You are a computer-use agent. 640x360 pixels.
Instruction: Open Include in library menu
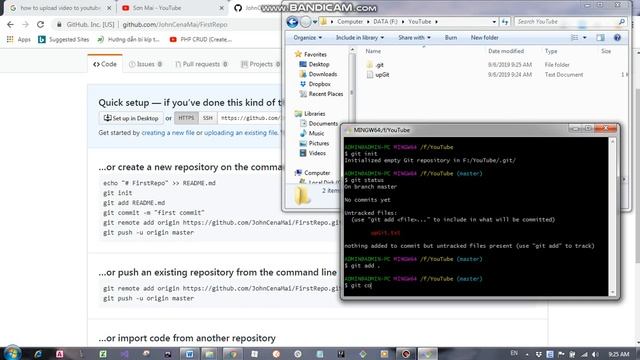click(360, 38)
